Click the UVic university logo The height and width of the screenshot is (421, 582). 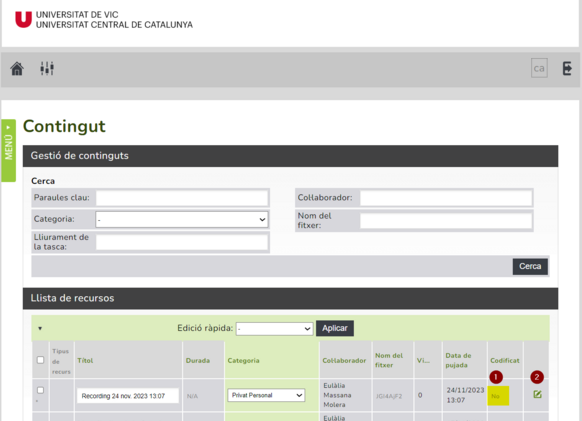pyautogui.click(x=104, y=20)
